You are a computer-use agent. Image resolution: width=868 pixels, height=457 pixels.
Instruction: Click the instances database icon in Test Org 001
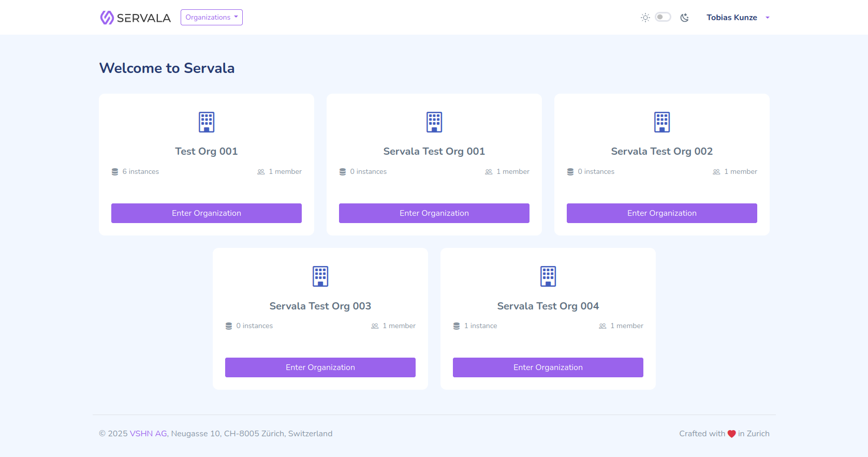click(115, 172)
